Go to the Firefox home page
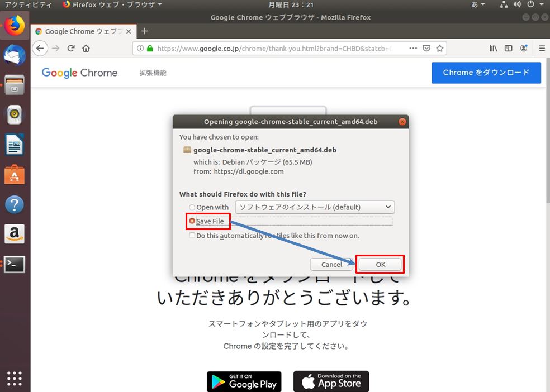This screenshot has height=392, width=550. tap(86, 49)
